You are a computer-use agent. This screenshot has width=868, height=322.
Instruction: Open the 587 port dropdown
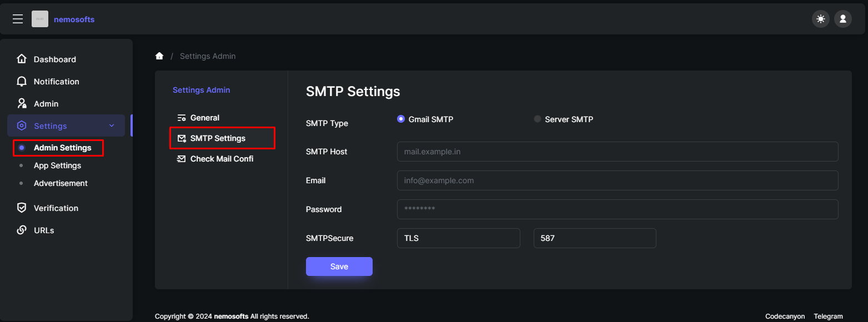coord(595,238)
